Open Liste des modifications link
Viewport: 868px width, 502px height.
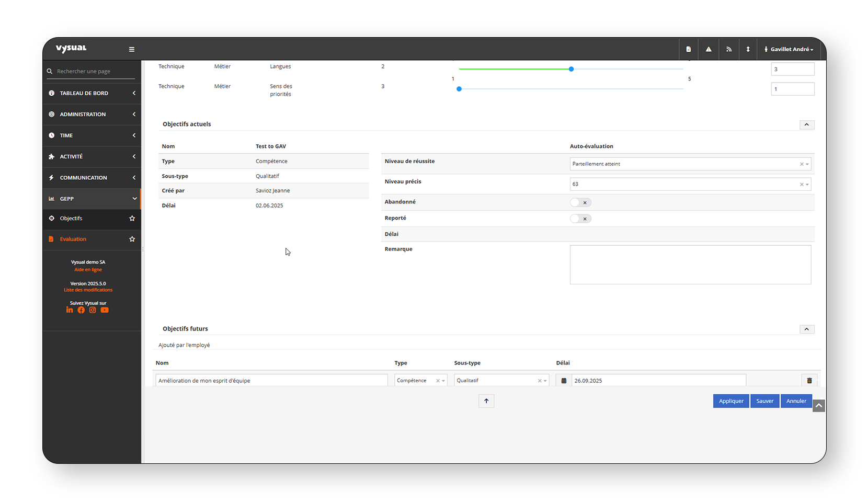tap(88, 290)
